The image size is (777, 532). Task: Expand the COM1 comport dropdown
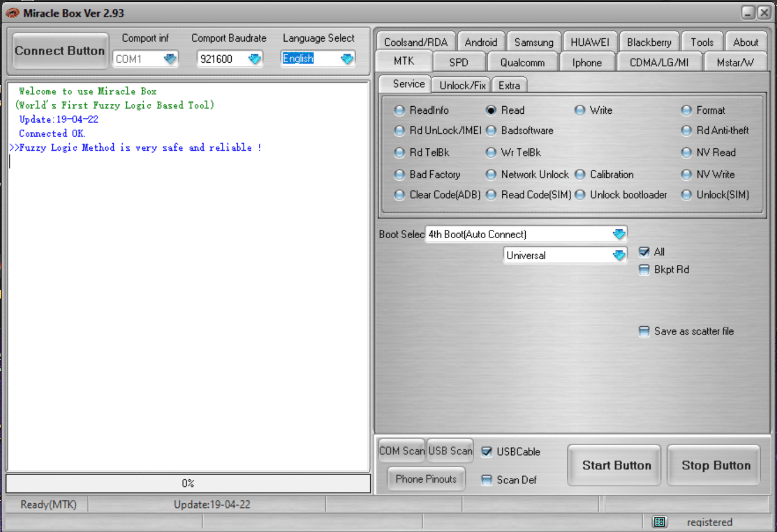pyautogui.click(x=170, y=59)
